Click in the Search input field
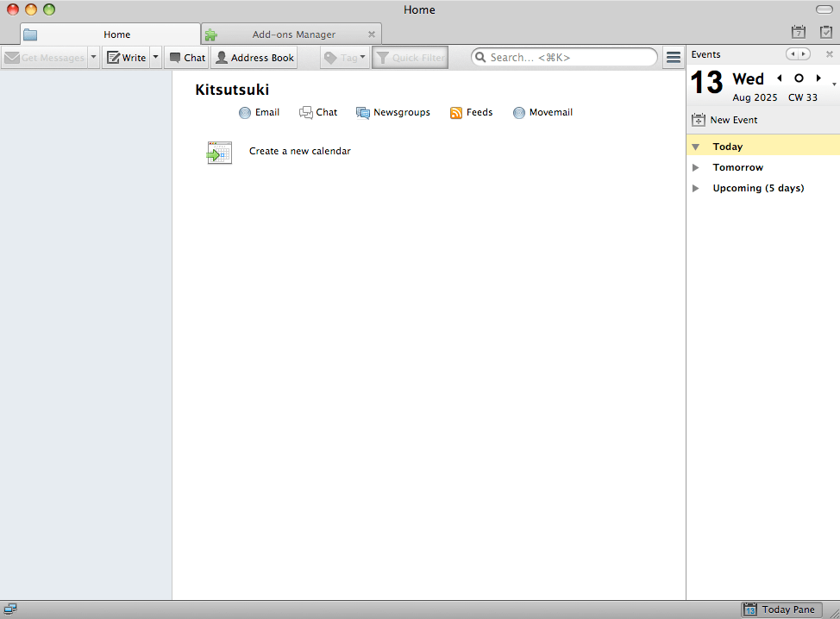 click(569, 58)
